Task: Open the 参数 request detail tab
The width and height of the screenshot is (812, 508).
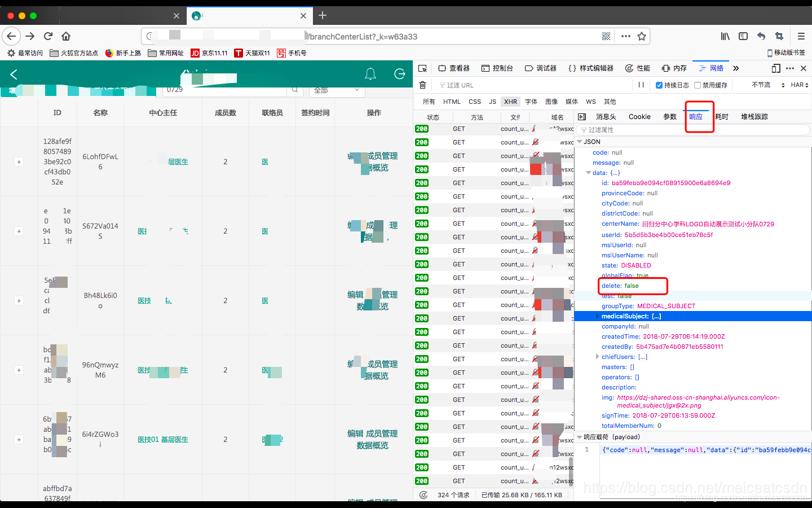Action: [x=670, y=117]
